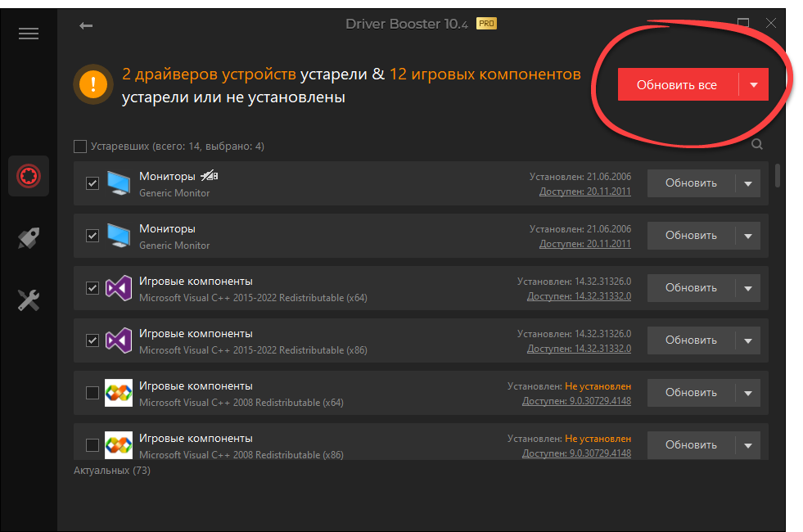Click the '2 драйверов устройств' orange text
803x532 pixels.
coord(209,74)
